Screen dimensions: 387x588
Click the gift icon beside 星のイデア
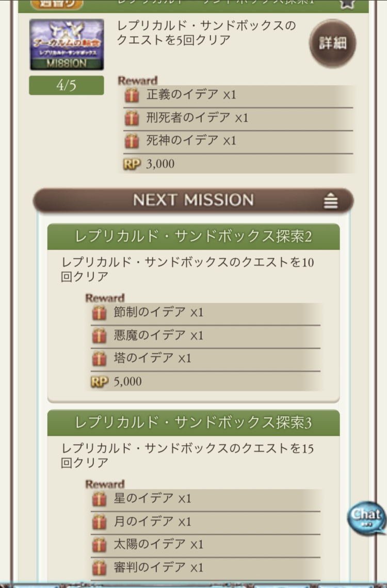click(x=100, y=499)
